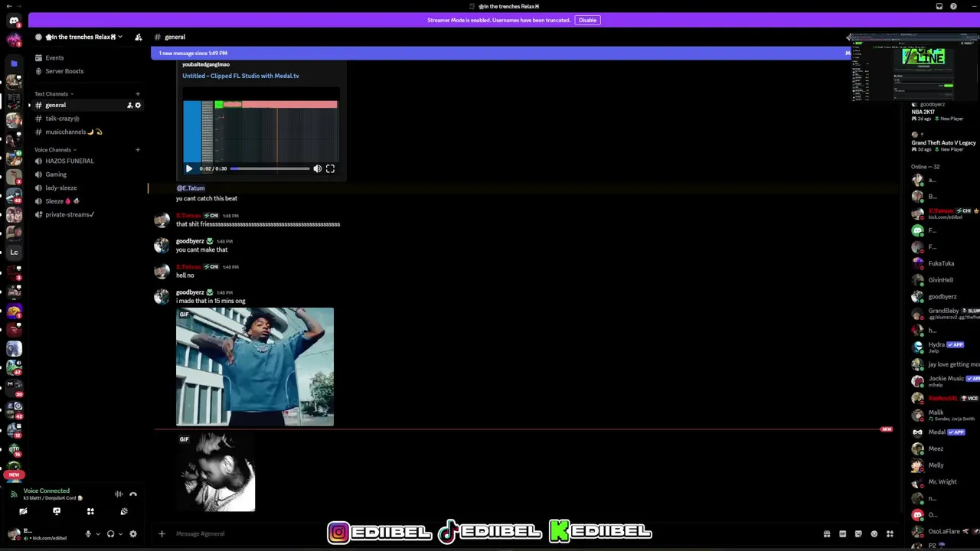Screen dimensions: 980x551
Task: Open the gift picker in message bar
Action: pos(827,534)
